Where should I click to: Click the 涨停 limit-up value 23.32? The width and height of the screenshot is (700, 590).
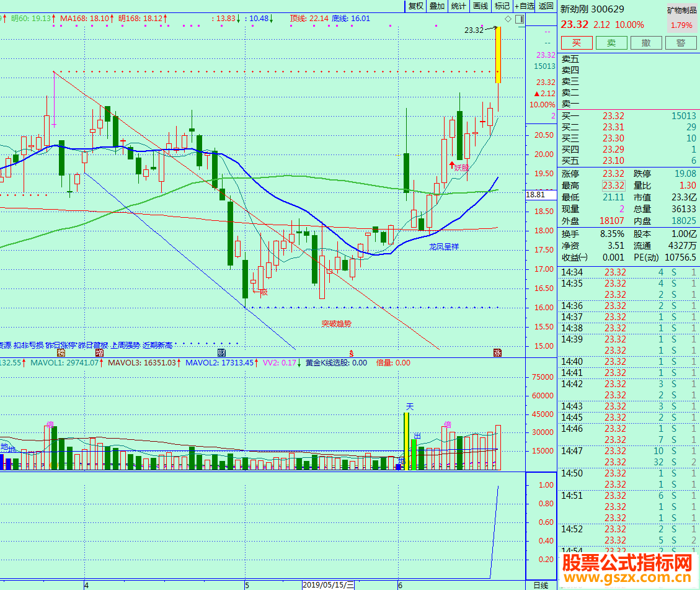tap(613, 174)
